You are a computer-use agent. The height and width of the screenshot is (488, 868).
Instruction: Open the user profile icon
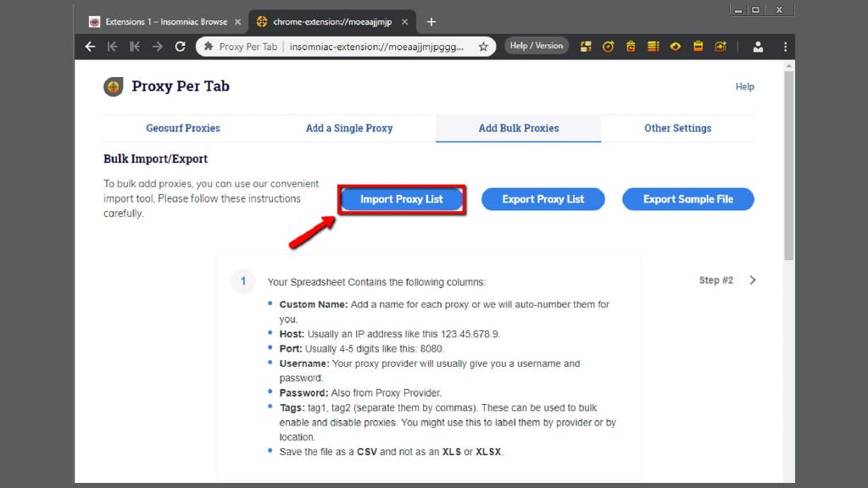758,47
